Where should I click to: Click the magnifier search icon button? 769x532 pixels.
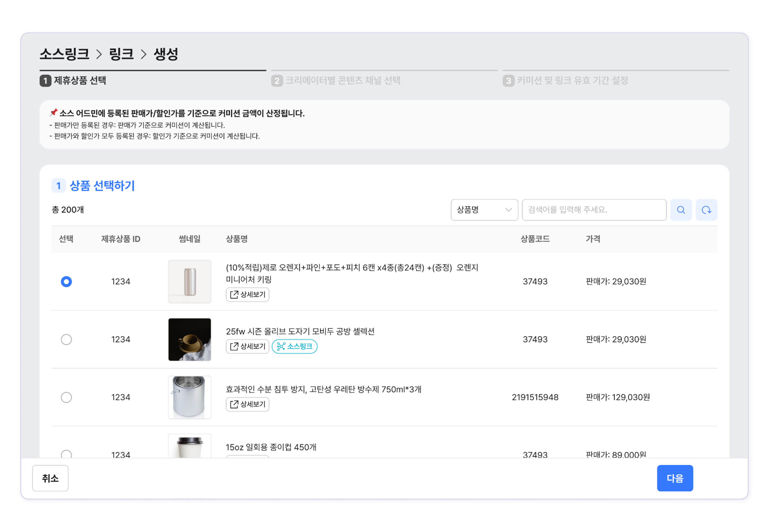pyautogui.click(x=681, y=210)
